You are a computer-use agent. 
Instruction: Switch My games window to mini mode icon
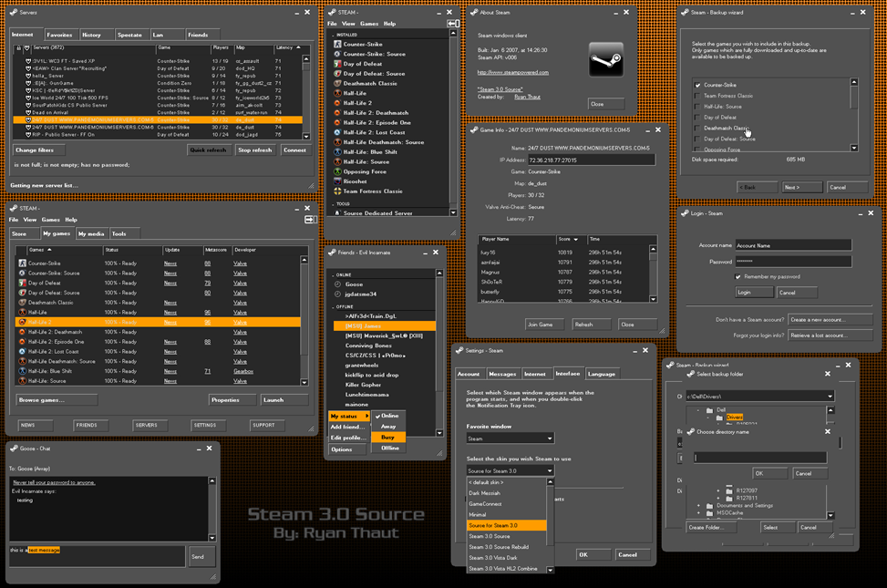click(x=311, y=220)
